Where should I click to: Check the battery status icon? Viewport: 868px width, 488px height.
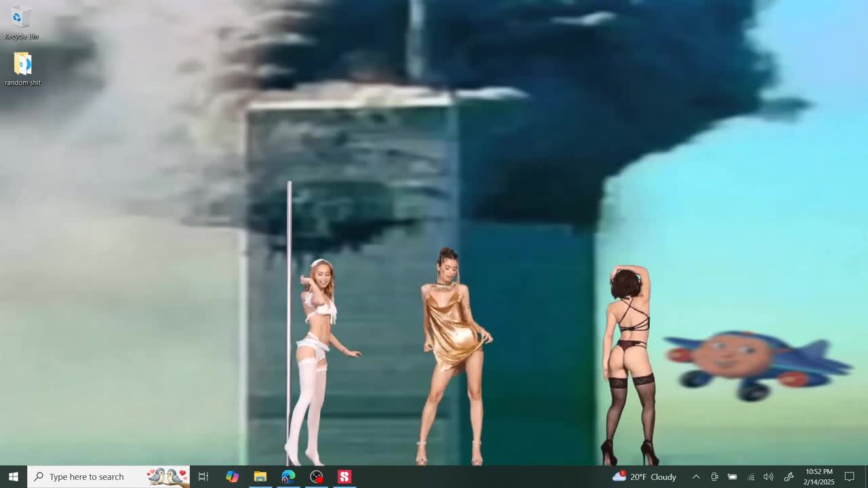[x=732, y=476]
